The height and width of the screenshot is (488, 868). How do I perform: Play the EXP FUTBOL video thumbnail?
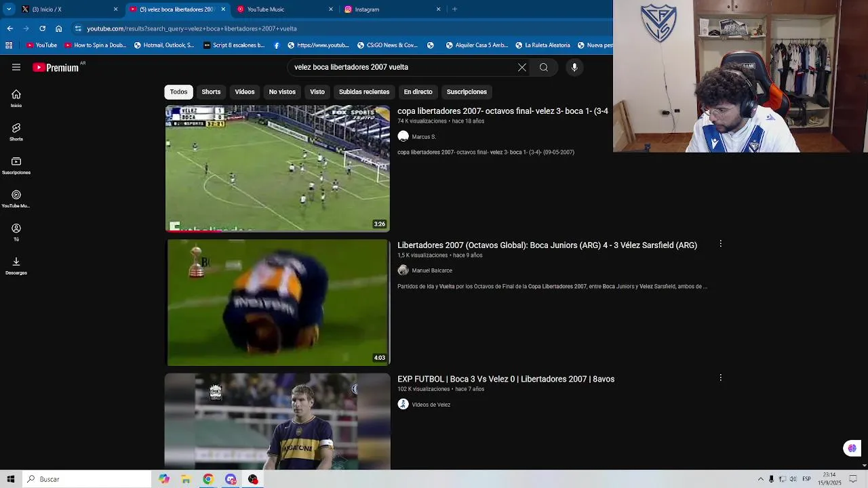(277, 421)
